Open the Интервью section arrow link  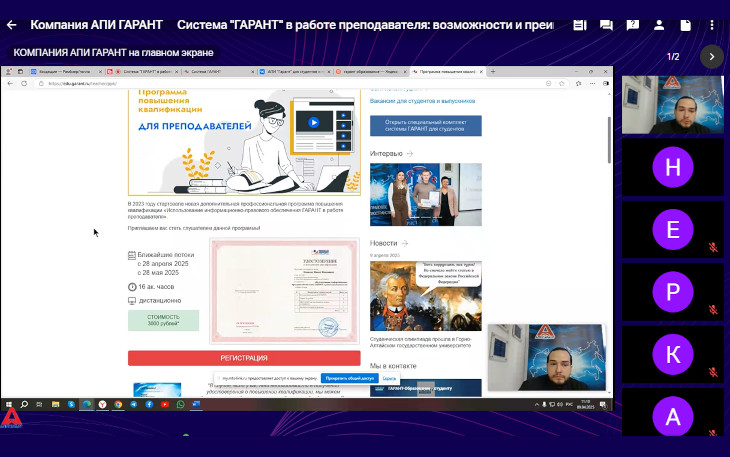[x=410, y=154]
